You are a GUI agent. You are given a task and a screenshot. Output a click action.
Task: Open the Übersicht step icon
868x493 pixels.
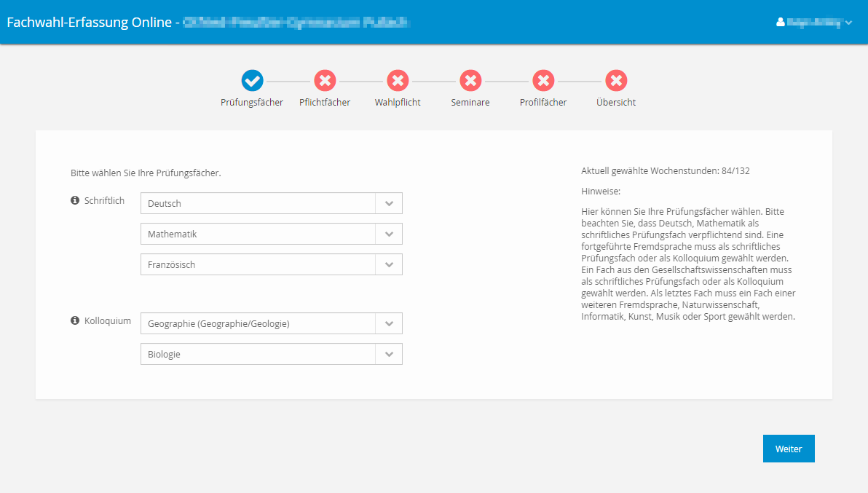pos(616,81)
